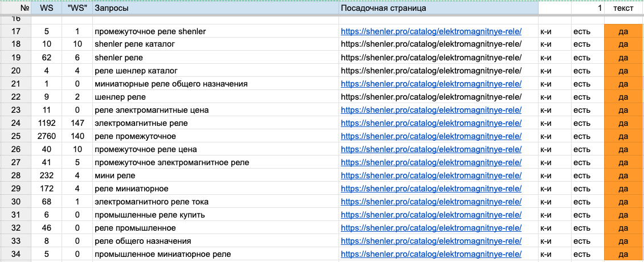Click orange 'да' cell in row 34

623,254
